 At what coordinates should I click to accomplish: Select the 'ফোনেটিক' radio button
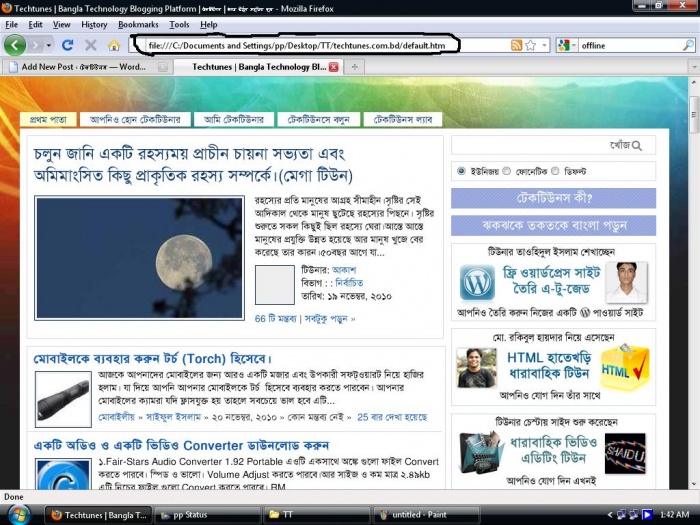(506, 171)
